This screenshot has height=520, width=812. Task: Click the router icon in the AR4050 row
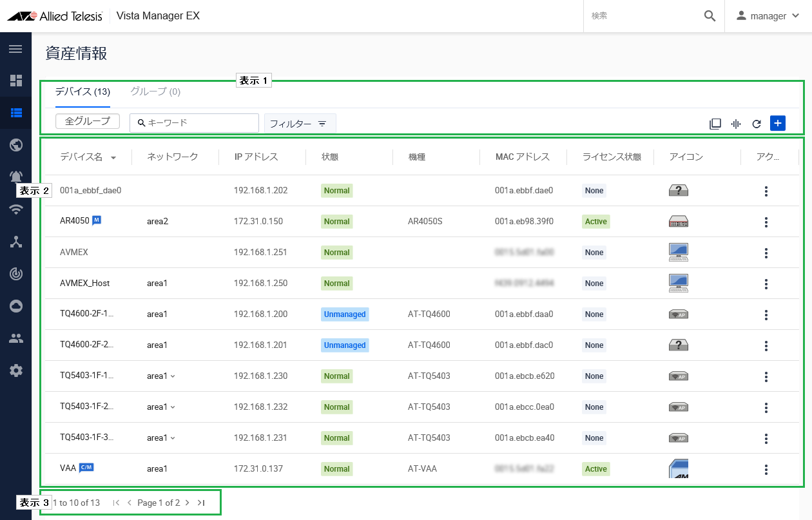point(679,222)
